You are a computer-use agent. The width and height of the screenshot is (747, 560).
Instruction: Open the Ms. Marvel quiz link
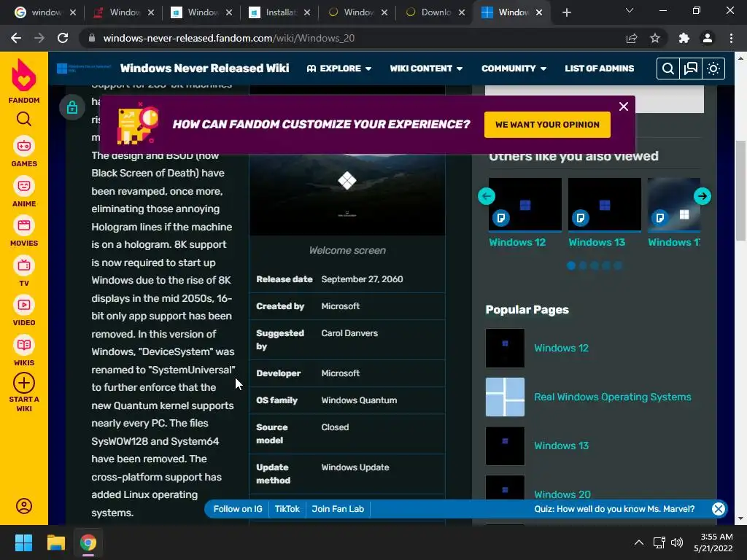click(x=614, y=509)
